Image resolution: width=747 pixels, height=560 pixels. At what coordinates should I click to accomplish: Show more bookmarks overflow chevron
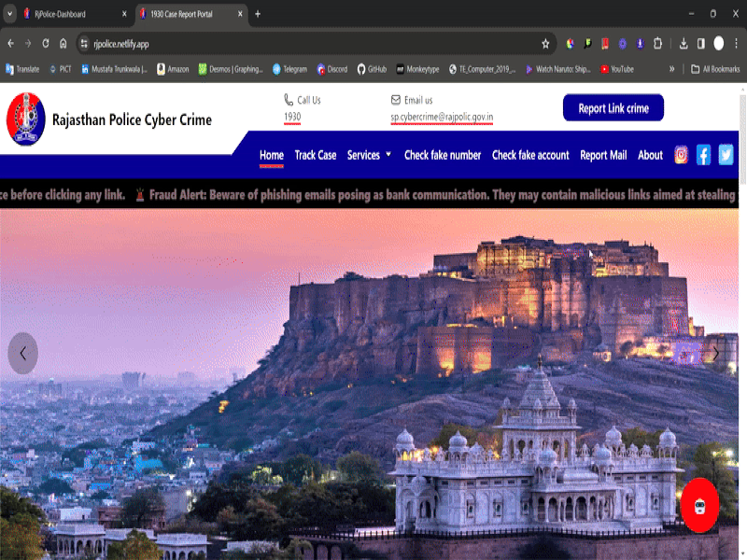click(671, 69)
